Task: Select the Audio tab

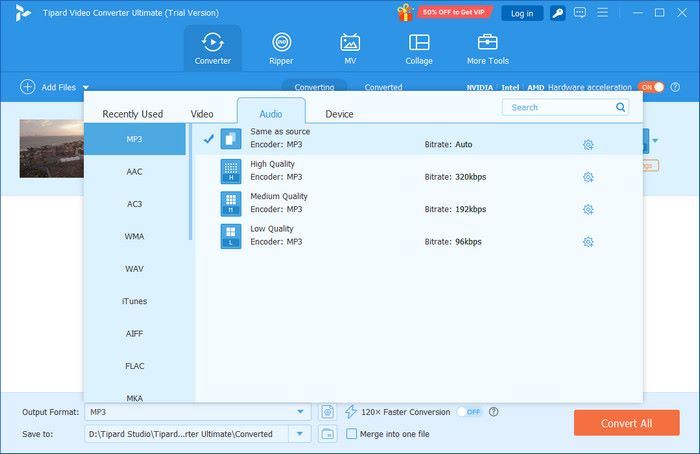Action: pos(271,112)
